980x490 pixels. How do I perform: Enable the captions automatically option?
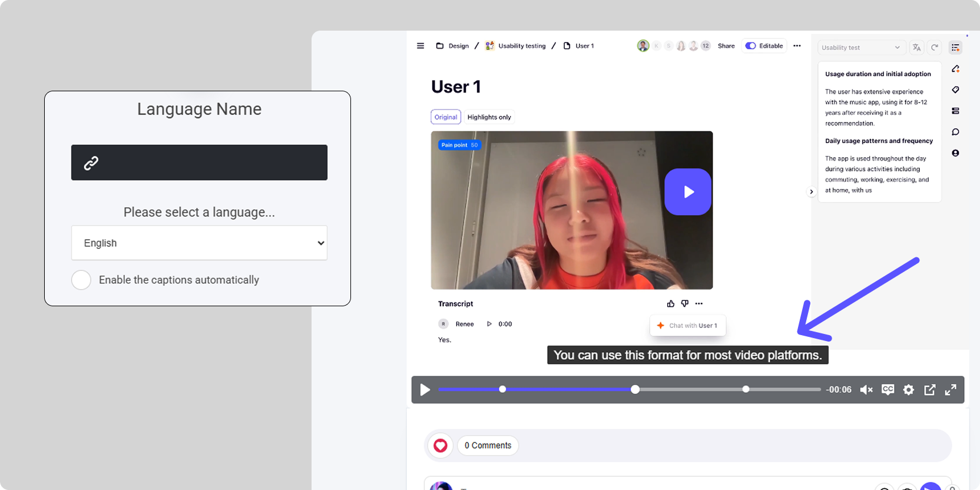pos(81,280)
